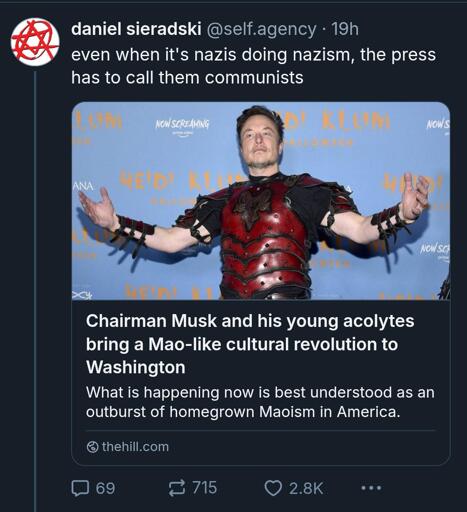Click the 715 reposts count

click(x=205, y=488)
